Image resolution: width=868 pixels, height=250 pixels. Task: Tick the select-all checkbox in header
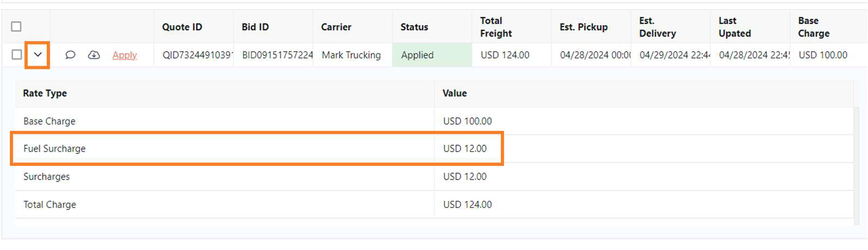tap(16, 27)
